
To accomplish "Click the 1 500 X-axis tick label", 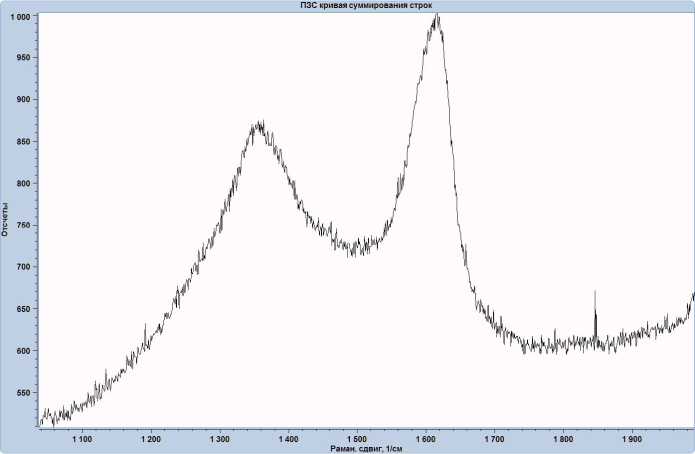I will [357, 438].
